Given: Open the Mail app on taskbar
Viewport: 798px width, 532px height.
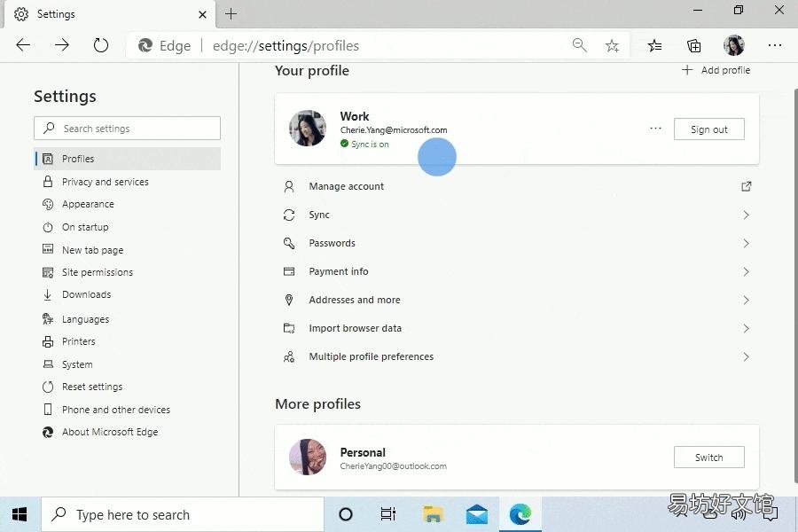Looking at the screenshot, I should (477, 514).
